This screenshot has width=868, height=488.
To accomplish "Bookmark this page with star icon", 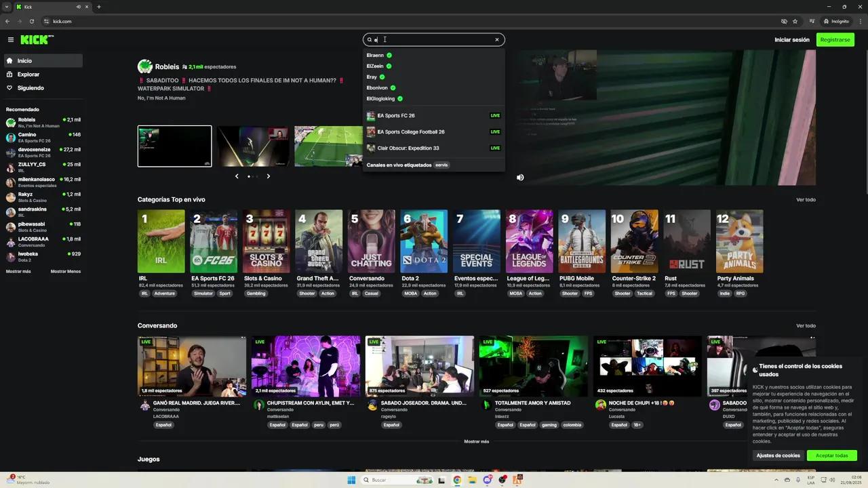I will (795, 21).
